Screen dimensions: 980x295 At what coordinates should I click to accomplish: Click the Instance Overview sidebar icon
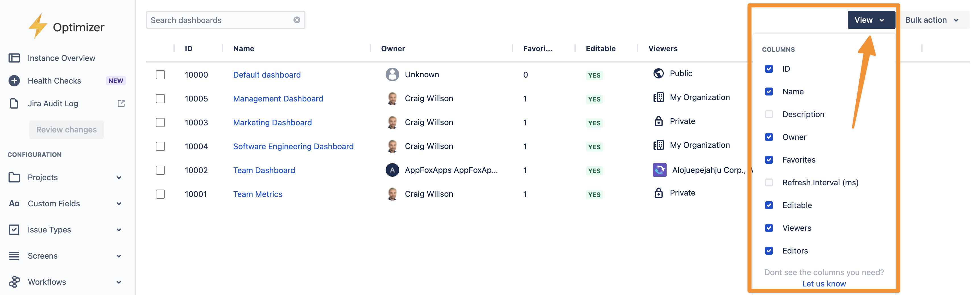tap(14, 58)
